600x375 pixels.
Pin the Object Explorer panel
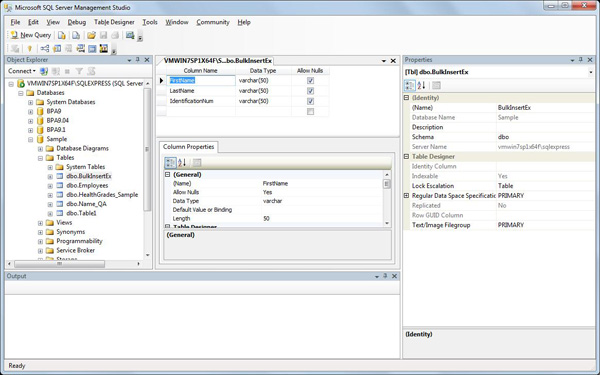[x=138, y=60]
